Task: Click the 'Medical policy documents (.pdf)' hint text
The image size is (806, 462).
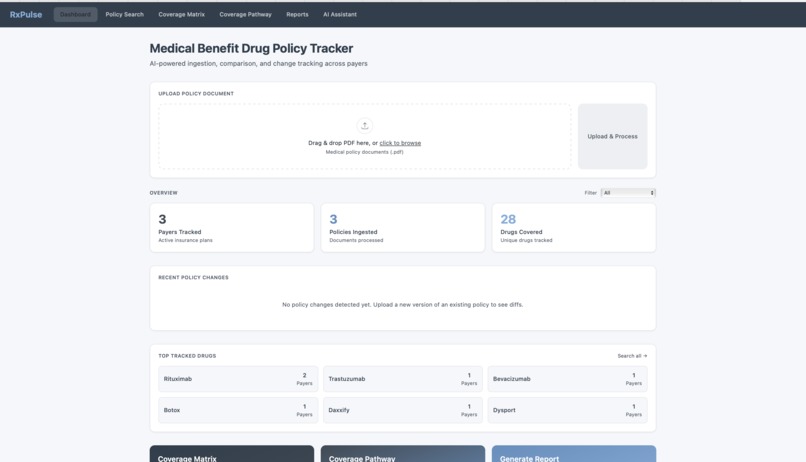Action: coord(364,152)
